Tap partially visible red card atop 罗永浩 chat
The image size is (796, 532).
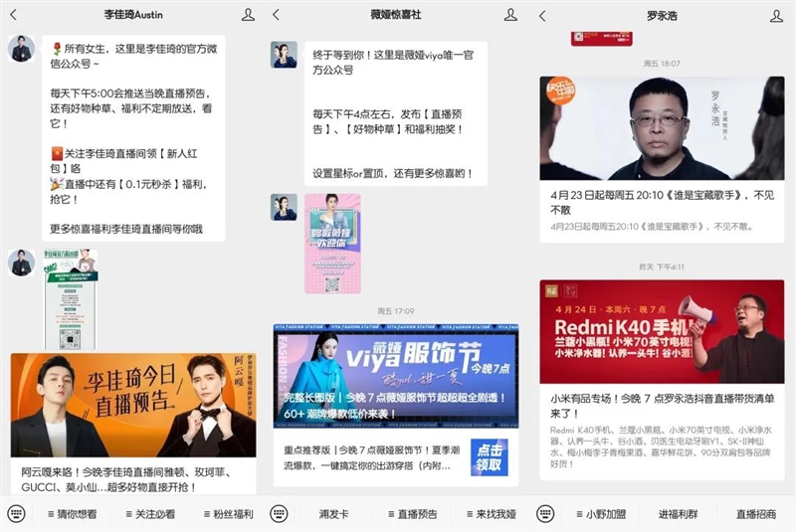coord(602,39)
